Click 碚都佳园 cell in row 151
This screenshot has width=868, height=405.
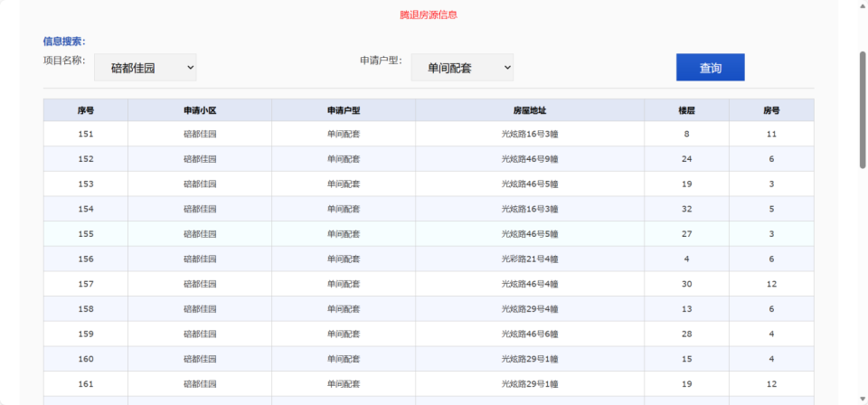coord(200,134)
